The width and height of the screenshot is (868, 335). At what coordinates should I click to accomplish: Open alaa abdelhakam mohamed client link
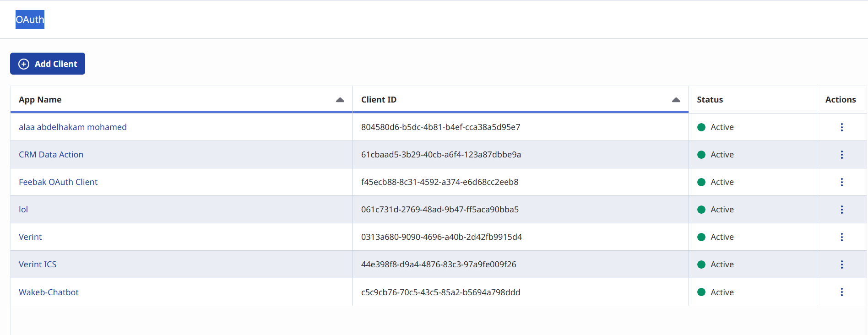(x=72, y=127)
